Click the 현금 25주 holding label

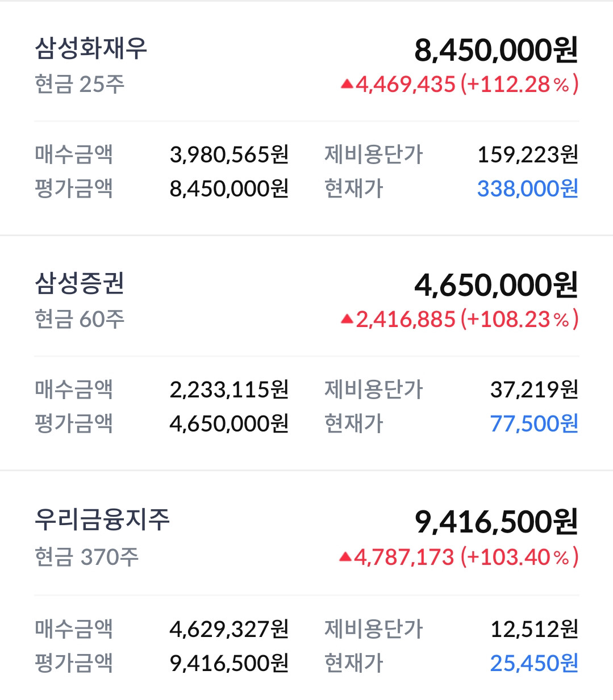coord(80,85)
